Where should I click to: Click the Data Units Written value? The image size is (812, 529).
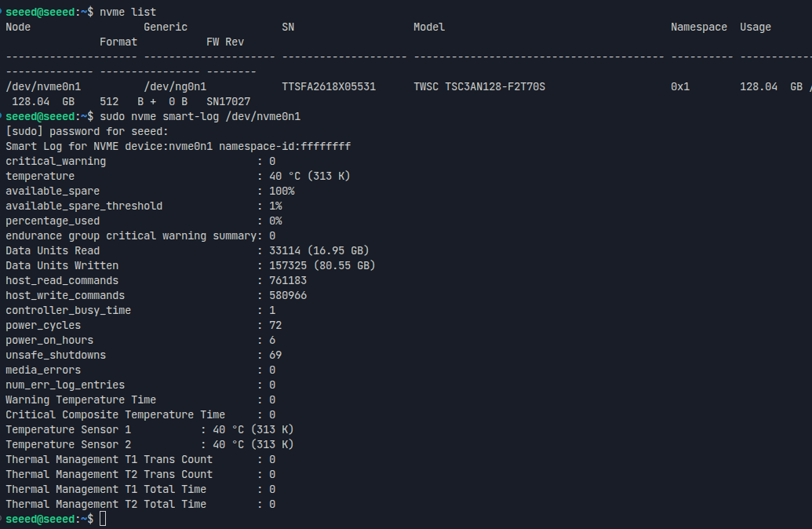(x=322, y=266)
